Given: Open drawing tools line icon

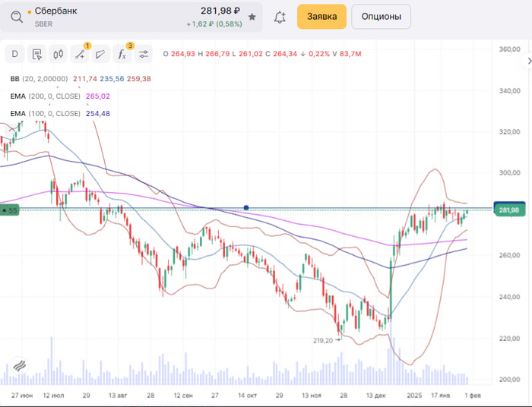Looking at the screenshot, I should (x=79, y=54).
